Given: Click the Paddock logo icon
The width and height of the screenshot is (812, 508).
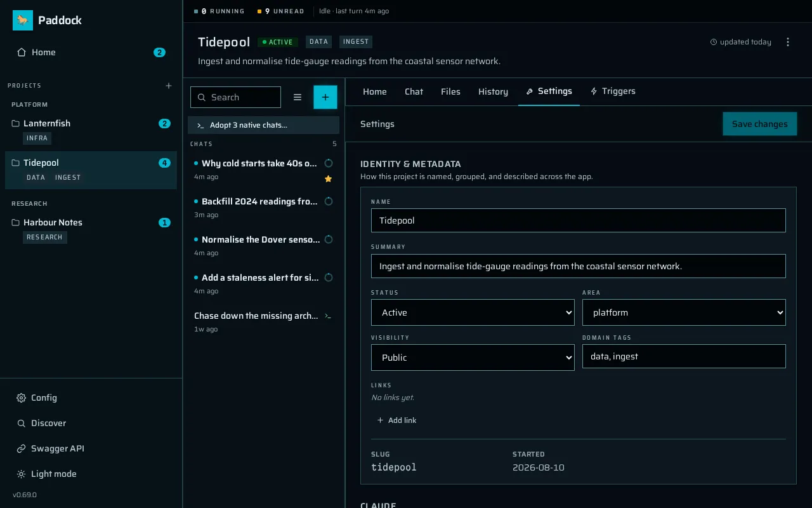Looking at the screenshot, I should [23, 20].
